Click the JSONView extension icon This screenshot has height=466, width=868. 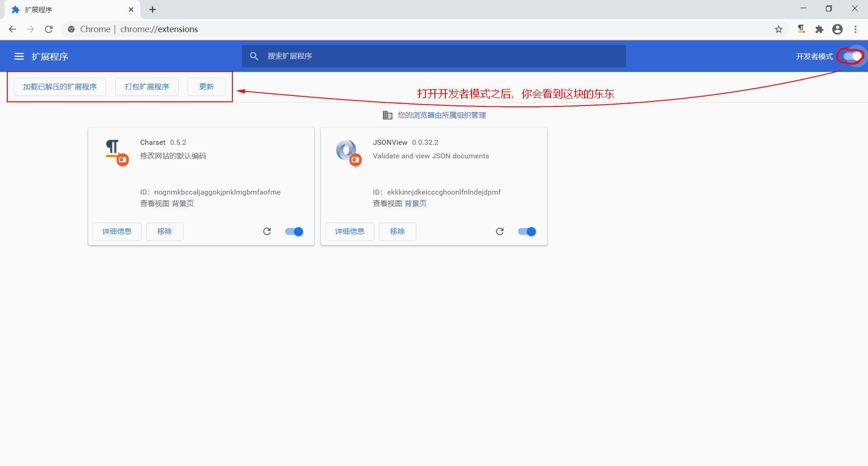pyautogui.click(x=349, y=152)
